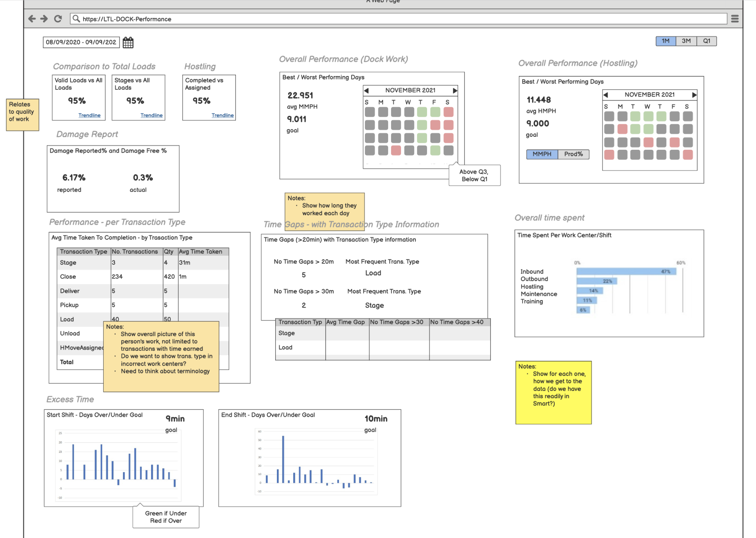Select the 1M time range

[665, 41]
